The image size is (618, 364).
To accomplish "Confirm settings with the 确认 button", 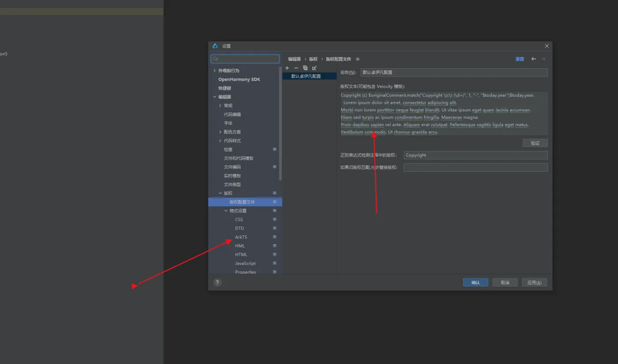I will click(x=475, y=282).
